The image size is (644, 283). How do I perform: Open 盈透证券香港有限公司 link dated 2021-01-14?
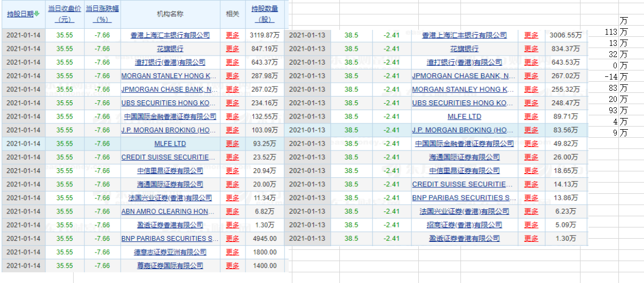[170, 225]
